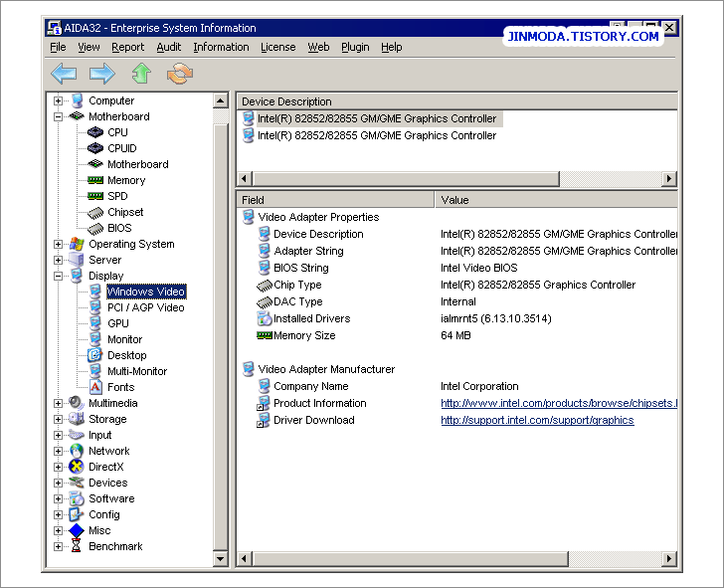Viewport: 724px width, 588px height.
Task: Select the CPU chip icon in the tree
Action: pyautogui.click(x=95, y=132)
